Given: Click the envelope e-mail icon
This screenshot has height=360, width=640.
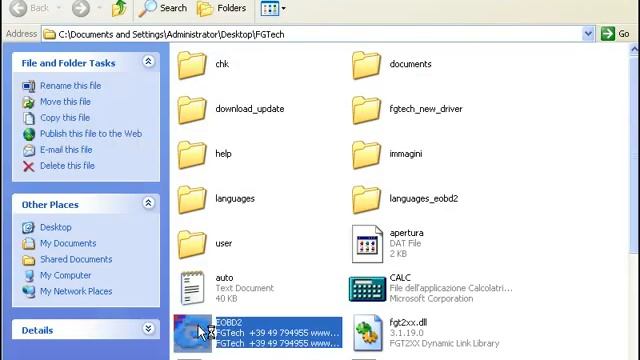Looking at the screenshot, I should [29, 150].
